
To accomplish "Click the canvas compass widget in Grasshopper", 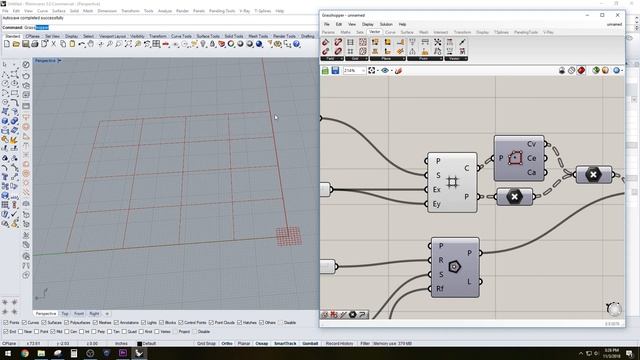I will (613, 309).
